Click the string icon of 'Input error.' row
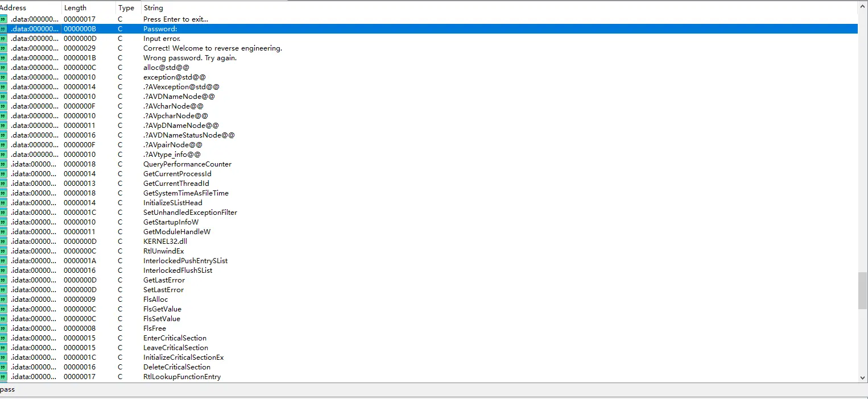The image size is (868, 399). point(3,39)
